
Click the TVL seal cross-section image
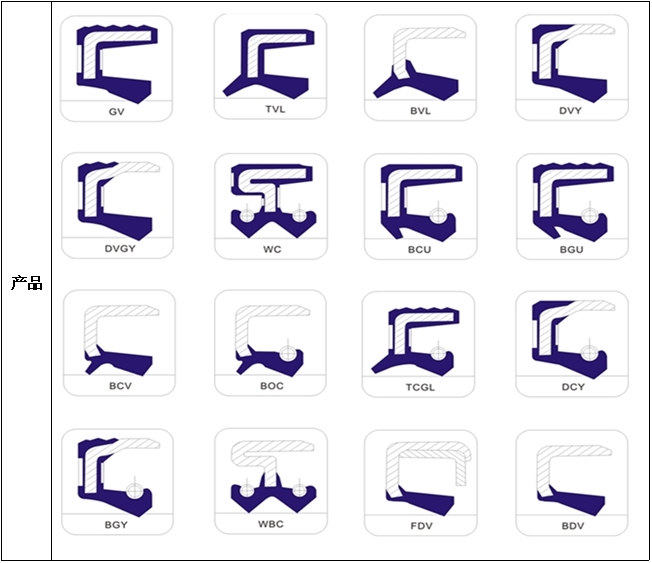[x=270, y=67]
